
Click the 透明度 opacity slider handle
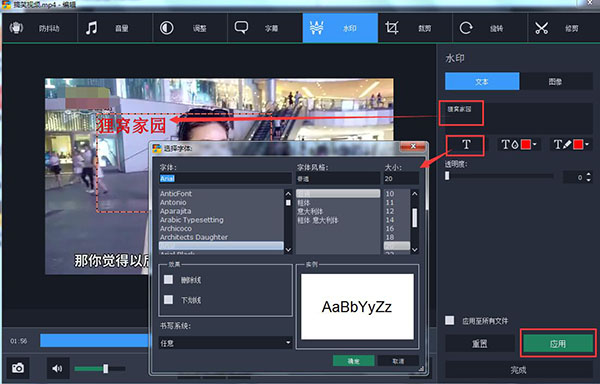click(x=447, y=176)
